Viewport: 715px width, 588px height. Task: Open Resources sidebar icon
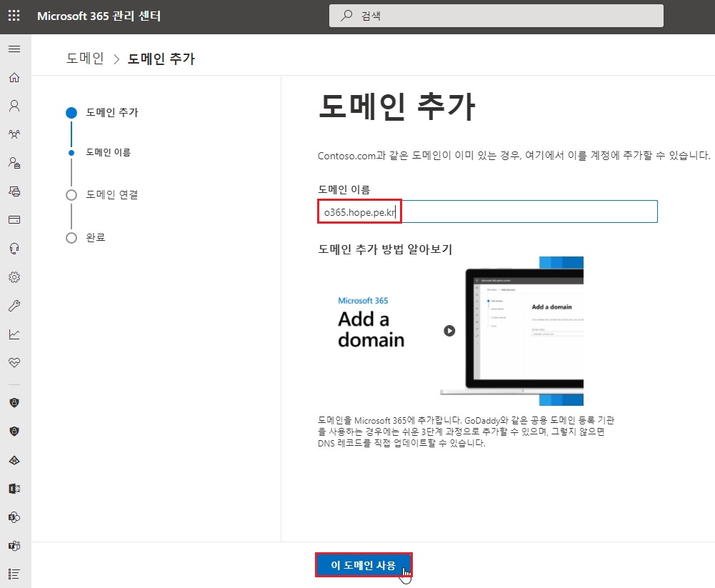pos(14,191)
